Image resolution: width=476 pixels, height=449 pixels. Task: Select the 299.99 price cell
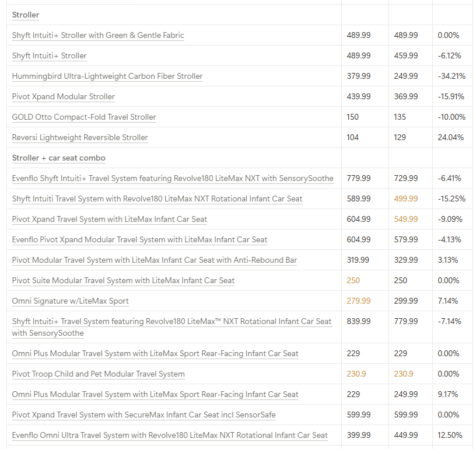point(406,301)
